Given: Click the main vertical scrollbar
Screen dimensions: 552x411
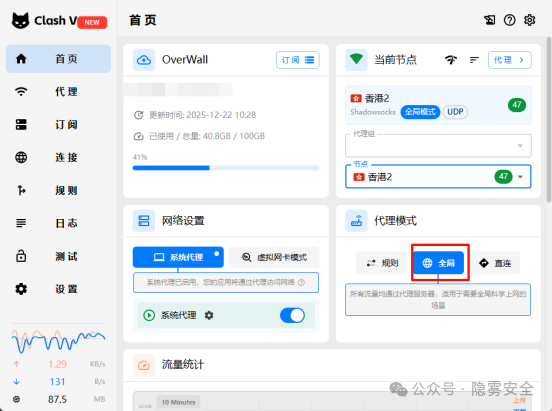Looking at the screenshot, I should pyautogui.click(x=549, y=120).
